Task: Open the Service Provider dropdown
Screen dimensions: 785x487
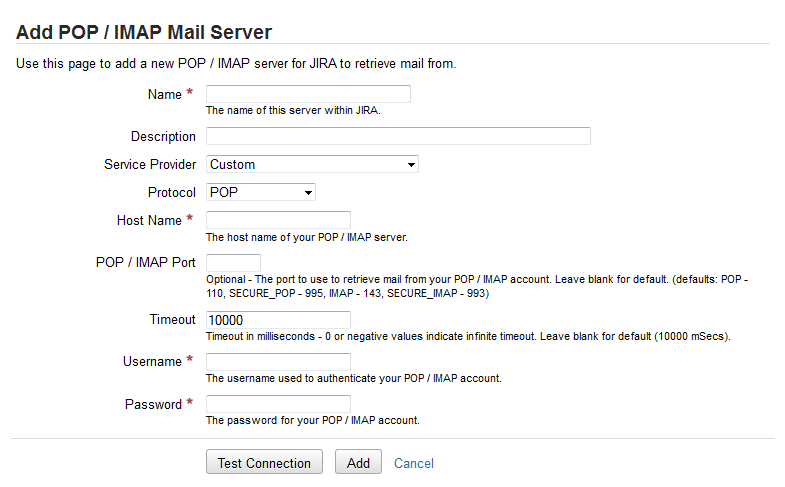Action: click(x=312, y=164)
